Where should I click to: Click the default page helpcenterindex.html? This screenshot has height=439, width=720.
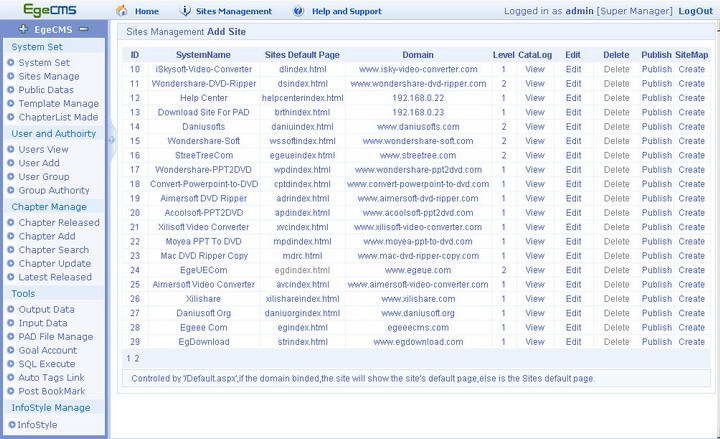tap(303, 98)
